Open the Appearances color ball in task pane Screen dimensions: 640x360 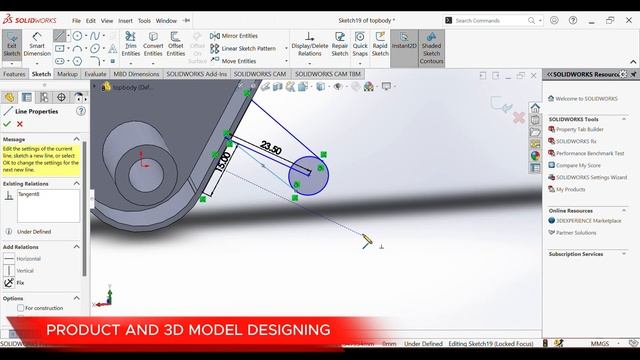pyautogui.click(x=535, y=156)
